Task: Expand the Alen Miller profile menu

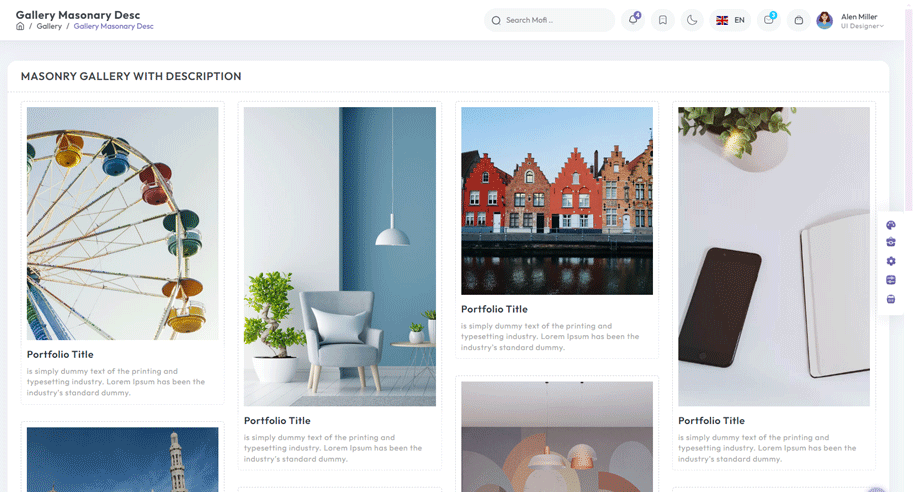Action: 851,20
